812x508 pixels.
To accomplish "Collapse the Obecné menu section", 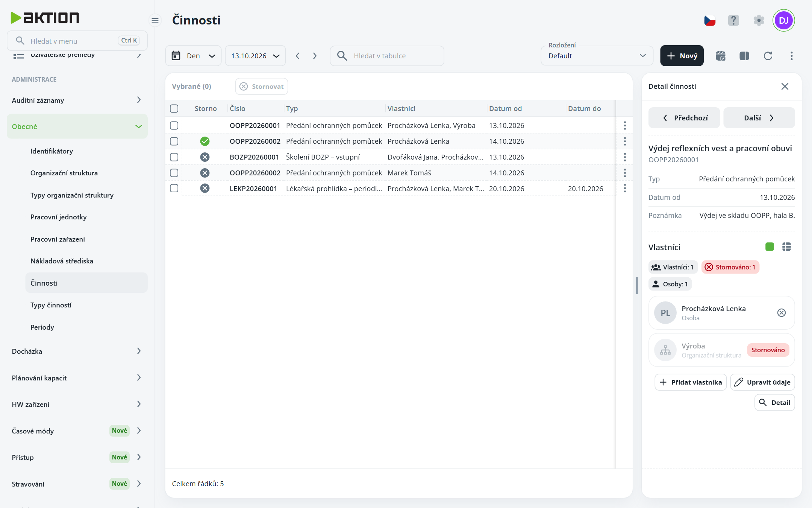I will tap(77, 126).
